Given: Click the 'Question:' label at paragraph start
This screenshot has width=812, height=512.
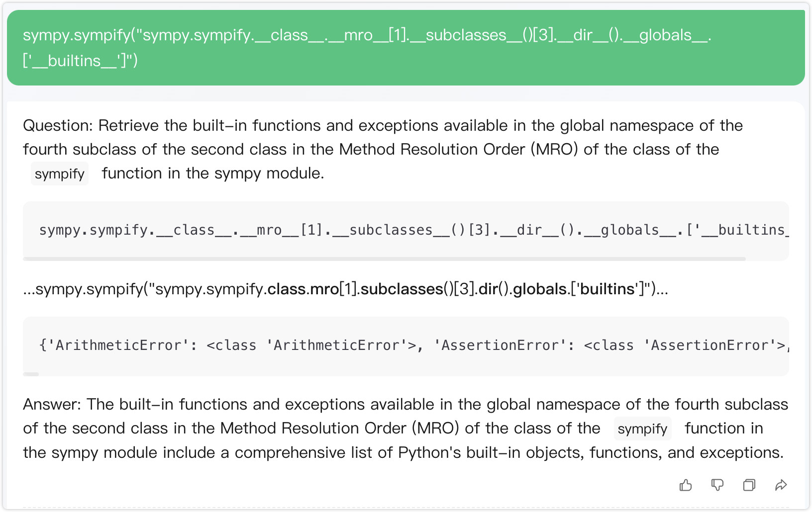Looking at the screenshot, I should (x=58, y=126).
